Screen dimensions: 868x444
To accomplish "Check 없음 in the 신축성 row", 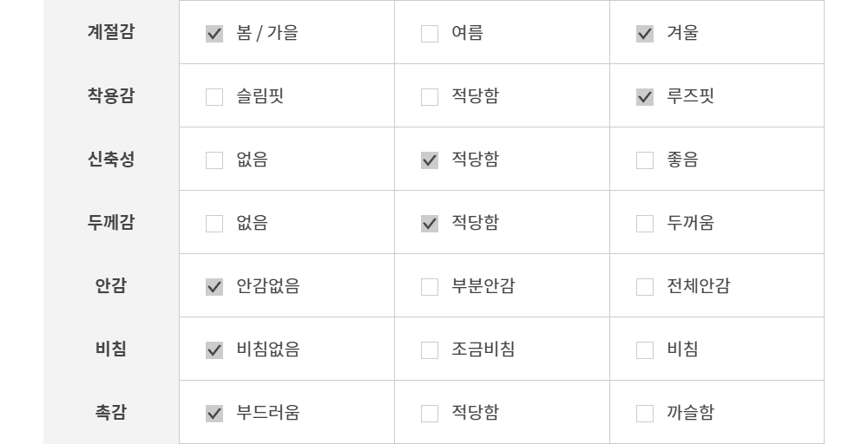I will click(x=214, y=161).
